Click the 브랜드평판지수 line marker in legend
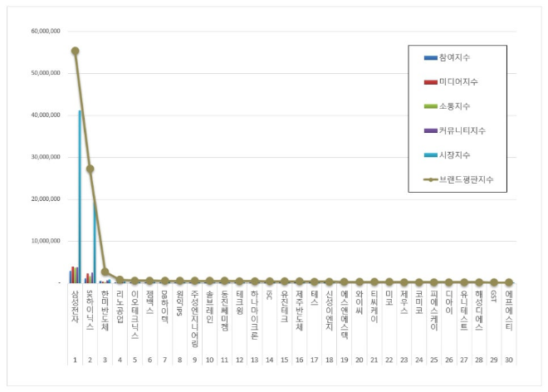Screen dimensions: 548x392 431,179
